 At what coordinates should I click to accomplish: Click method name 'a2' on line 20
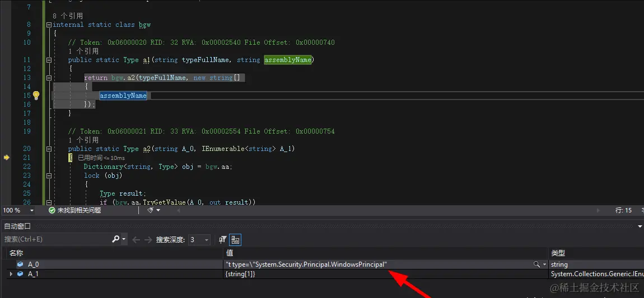[x=147, y=149]
